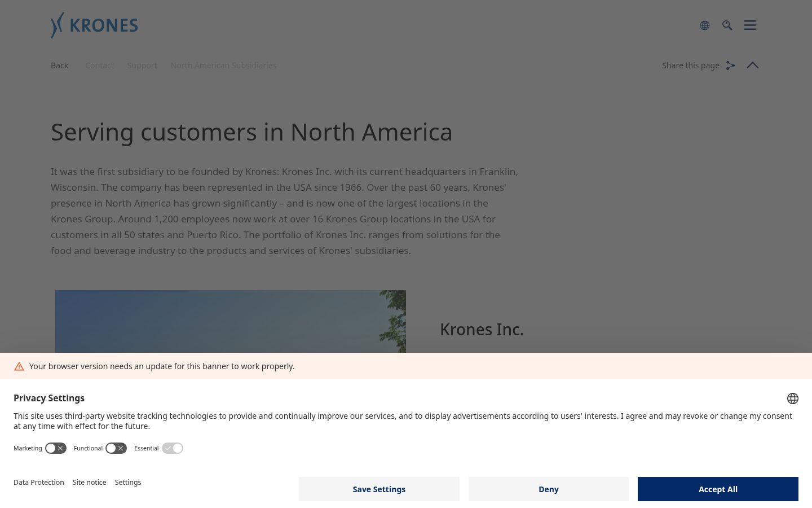The height and width of the screenshot is (508, 812).
Task: Open the language globe icon in header
Action: point(705,25)
